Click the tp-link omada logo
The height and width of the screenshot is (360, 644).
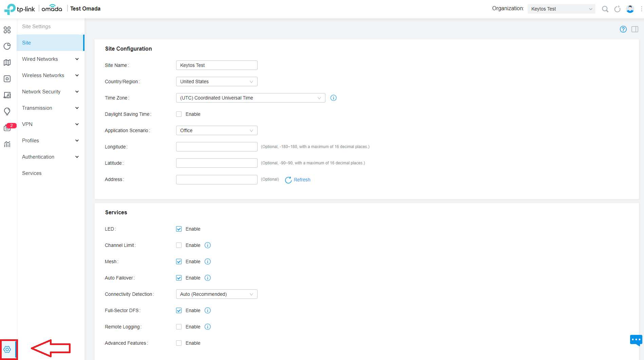pos(33,9)
